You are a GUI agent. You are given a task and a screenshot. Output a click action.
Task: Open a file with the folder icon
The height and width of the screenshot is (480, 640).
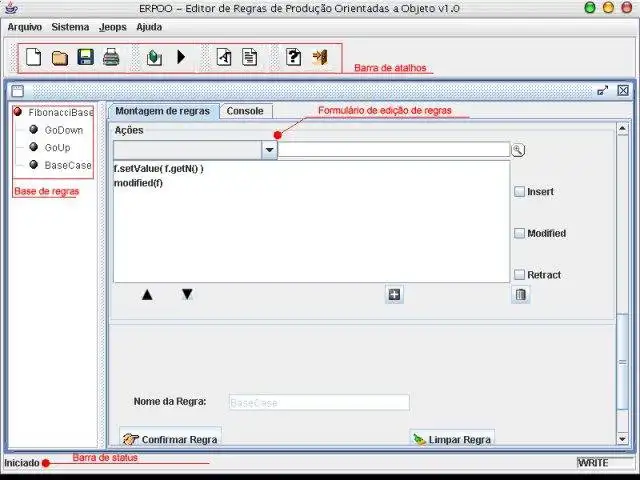click(x=60, y=58)
